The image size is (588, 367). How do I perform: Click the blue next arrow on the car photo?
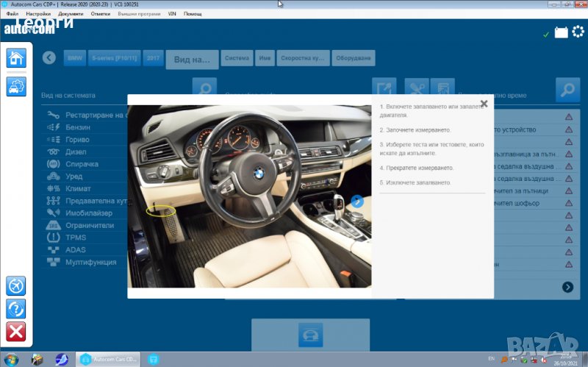coord(357,202)
